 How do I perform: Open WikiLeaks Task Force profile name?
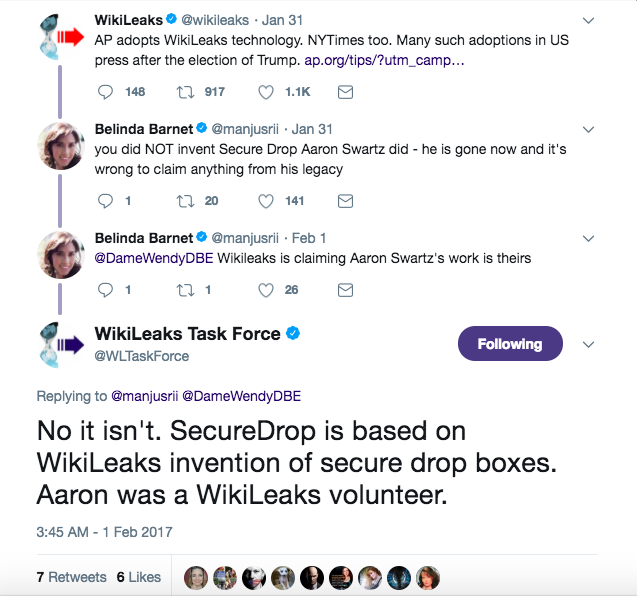[x=189, y=334]
